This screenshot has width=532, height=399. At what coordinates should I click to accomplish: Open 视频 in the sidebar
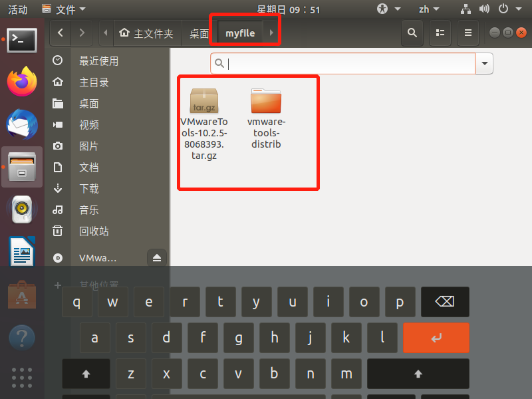[x=89, y=125]
